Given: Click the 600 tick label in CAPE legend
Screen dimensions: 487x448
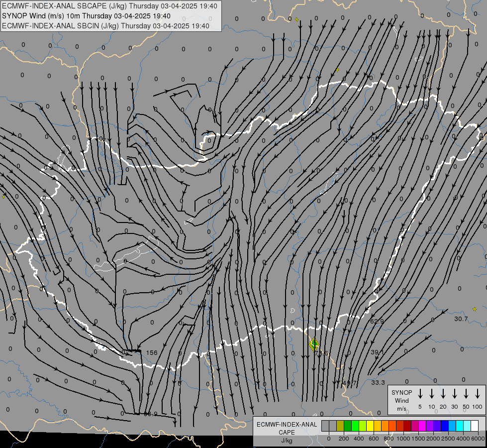Looking at the screenshot, I should (374, 439).
